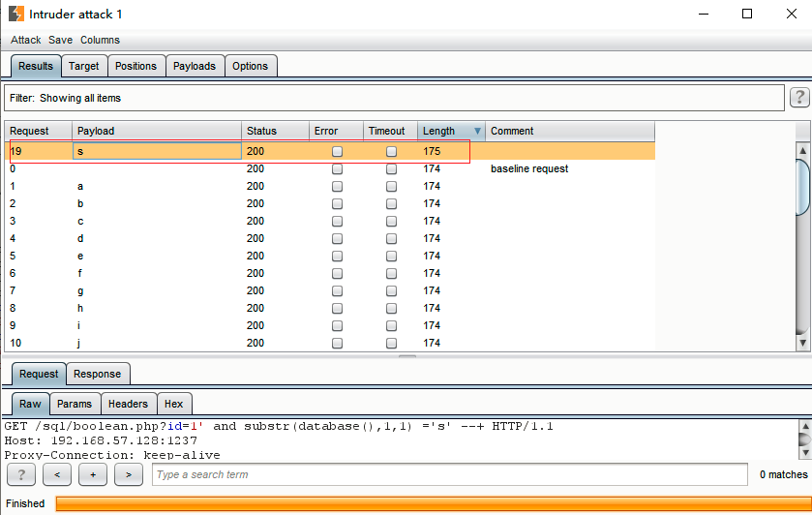This screenshot has width=812, height=515.
Task: Click the horizontal pane splitter handle
Action: tap(407, 356)
